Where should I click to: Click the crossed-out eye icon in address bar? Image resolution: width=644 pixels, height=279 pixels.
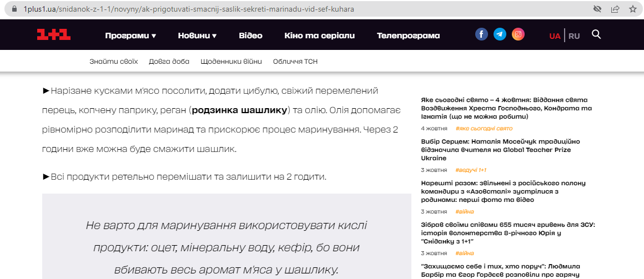pos(597,9)
